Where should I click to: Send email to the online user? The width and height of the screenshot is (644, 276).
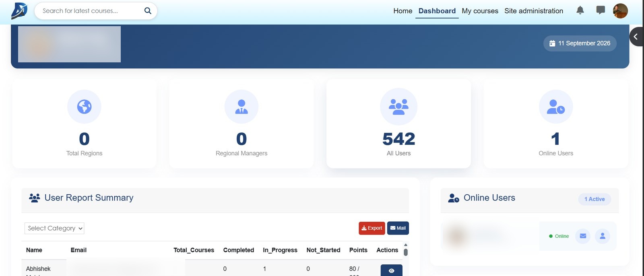tap(583, 236)
